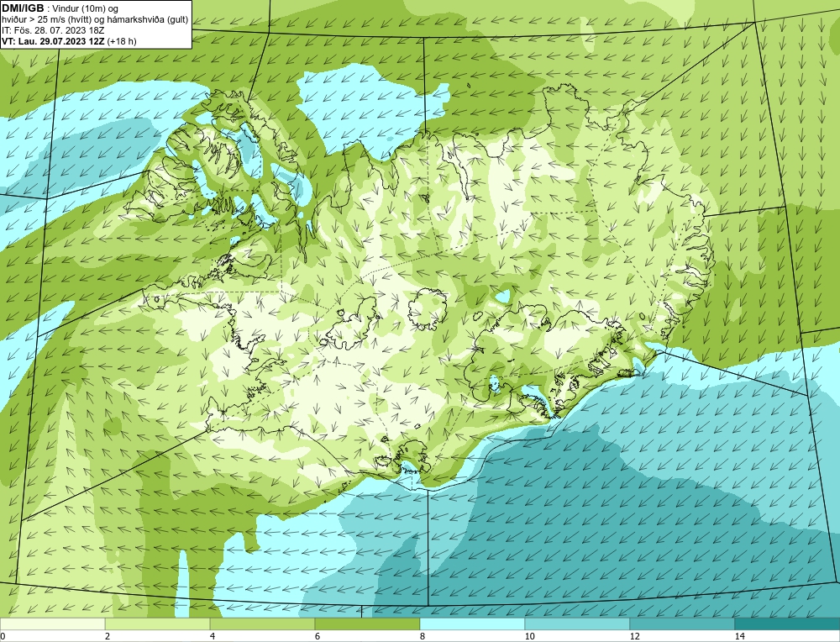Click the 'IT: Fös. 28. 07. 2023 18Z' line
Screen dimensions: 840x642
(53, 30)
